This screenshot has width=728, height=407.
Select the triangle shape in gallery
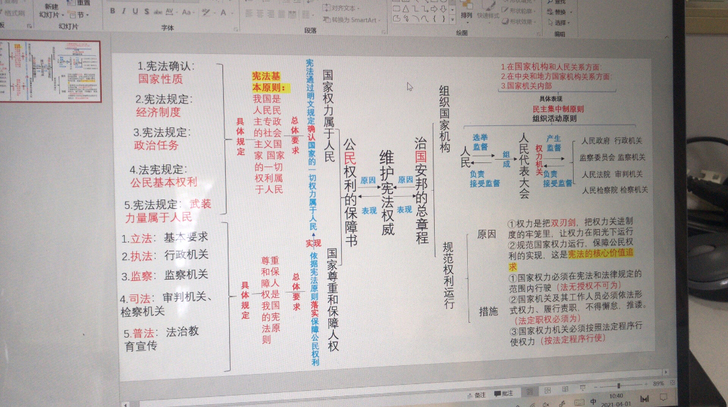click(405, 9)
